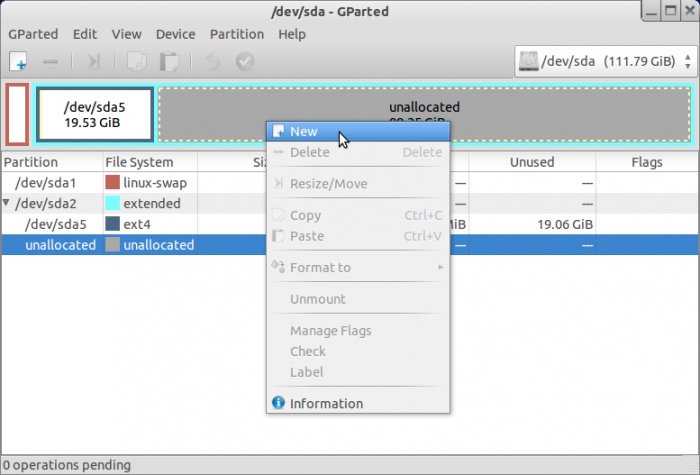Select the /dev/sda5 partition row
The height and width of the screenshot is (475, 700).
point(350,224)
